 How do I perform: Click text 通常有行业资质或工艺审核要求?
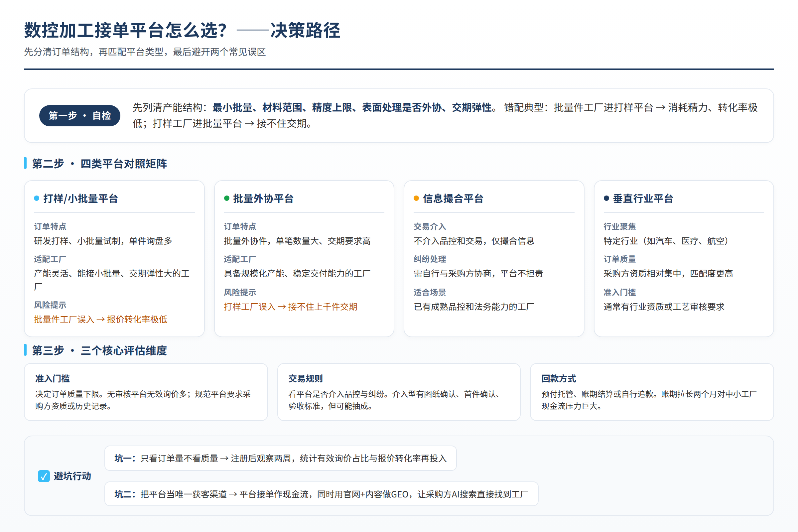pos(664,307)
